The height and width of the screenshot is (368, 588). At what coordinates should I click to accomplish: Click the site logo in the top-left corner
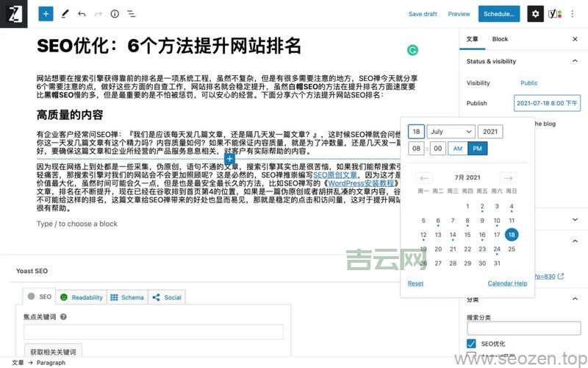tap(14, 14)
